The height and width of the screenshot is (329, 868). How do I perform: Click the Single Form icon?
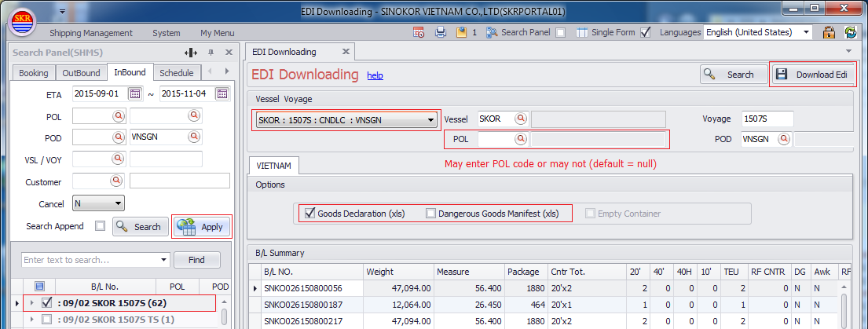[x=582, y=32]
